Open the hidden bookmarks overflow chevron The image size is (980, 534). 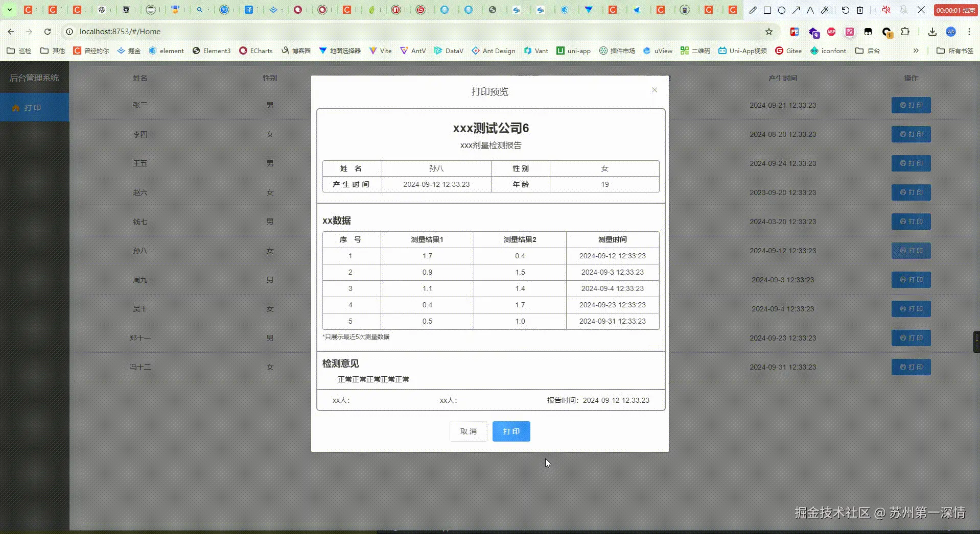(x=917, y=51)
